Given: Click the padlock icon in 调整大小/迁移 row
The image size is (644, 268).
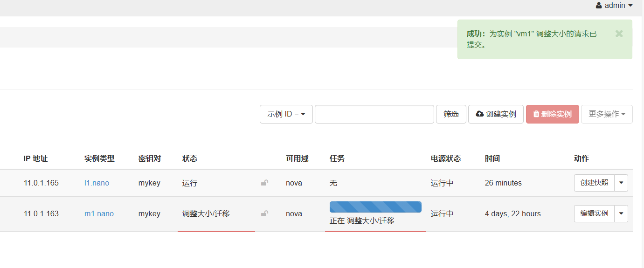Looking at the screenshot, I should point(264,214).
